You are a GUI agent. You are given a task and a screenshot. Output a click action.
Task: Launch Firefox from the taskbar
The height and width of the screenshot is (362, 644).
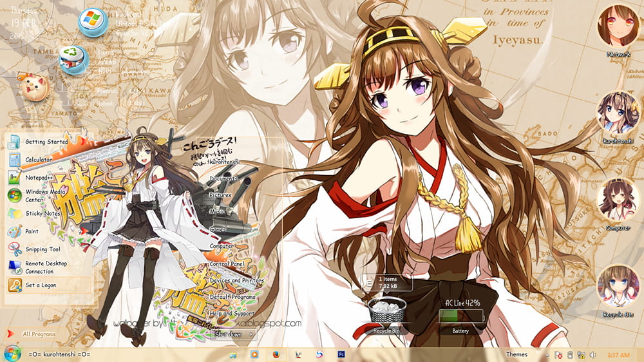coord(276,354)
